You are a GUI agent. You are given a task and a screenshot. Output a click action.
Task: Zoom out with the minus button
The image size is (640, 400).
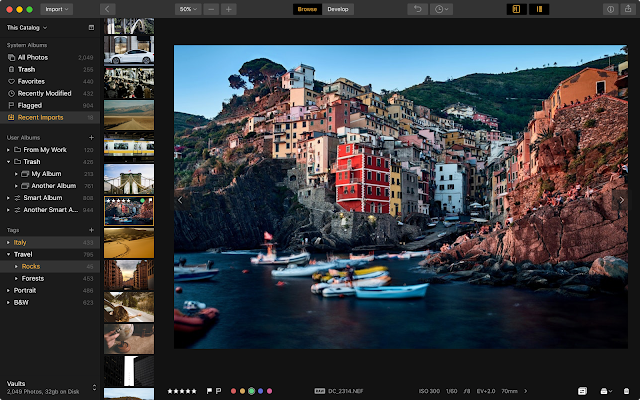(211, 9)
